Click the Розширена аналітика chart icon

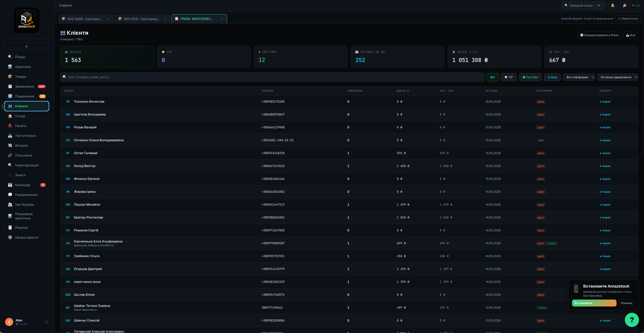coord(10,216)
